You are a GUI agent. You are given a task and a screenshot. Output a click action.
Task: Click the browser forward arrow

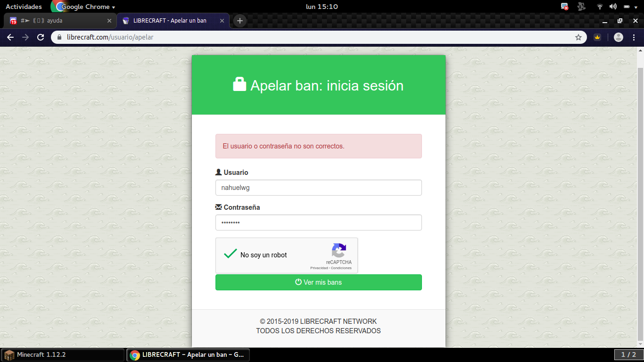tap(25, 37)
